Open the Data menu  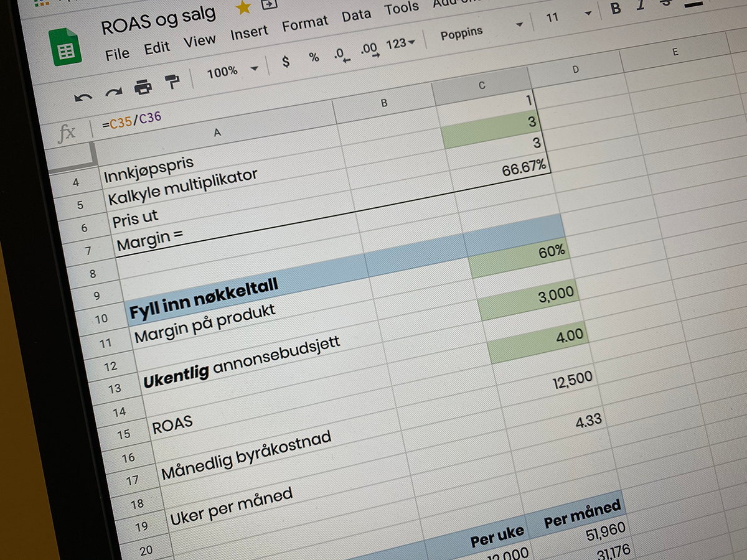pos(356,15)
